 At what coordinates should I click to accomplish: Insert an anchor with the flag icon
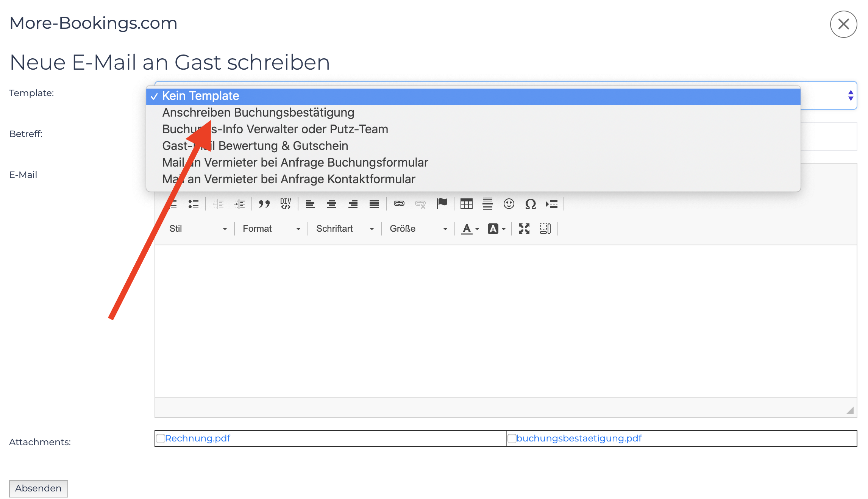coord(442,204)
